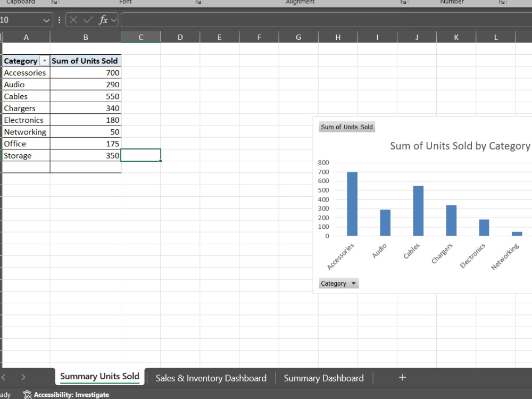Click the Sum of Units Sold chart field button
Image resolution: width=532 pixels, height=399 pixels.
(347, 127)
